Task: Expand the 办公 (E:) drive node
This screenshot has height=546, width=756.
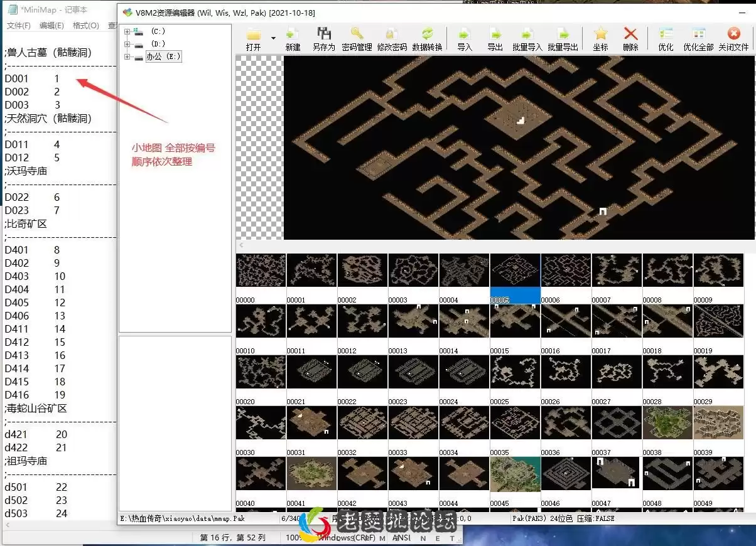Action: (127, 57)
